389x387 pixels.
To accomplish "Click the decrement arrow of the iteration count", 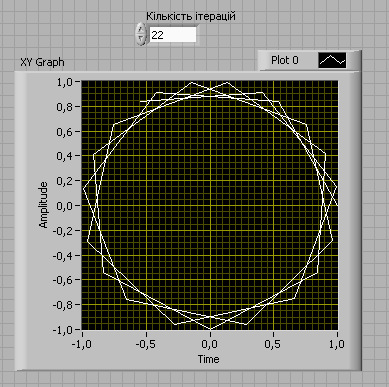I will click(141, 39).
